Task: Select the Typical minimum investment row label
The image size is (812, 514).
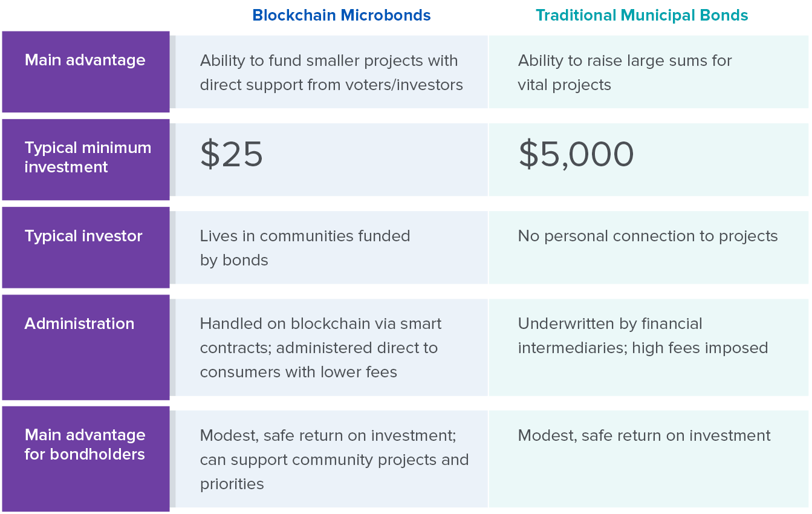Action: click(88, 157)
